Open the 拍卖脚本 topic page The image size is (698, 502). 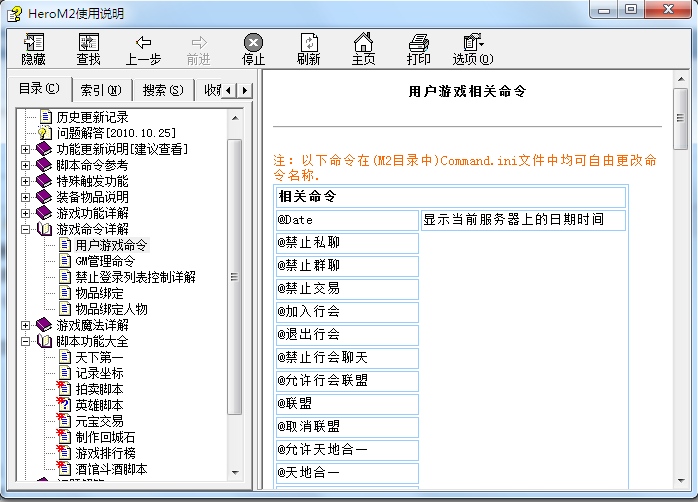tap(99, 389)
